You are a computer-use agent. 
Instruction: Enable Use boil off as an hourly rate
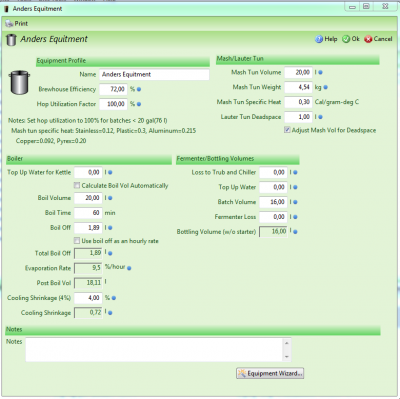coord(77,241)
